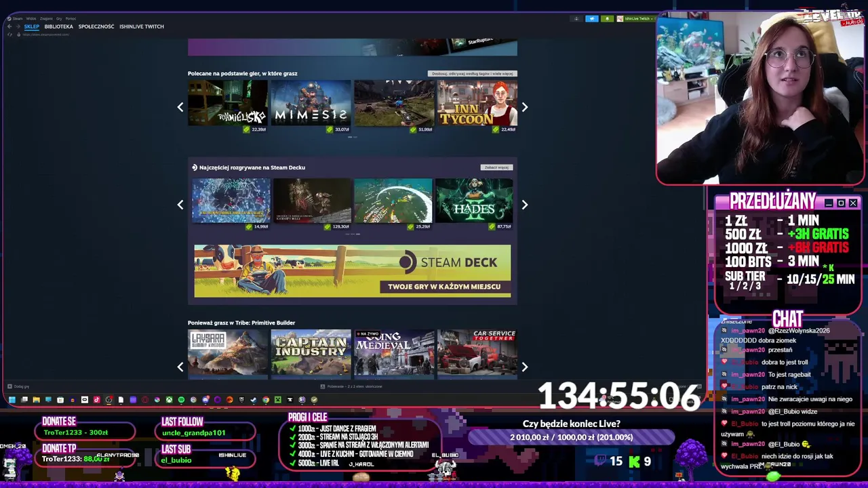The width and height of the screenshot is (868, 488).
Task: Show next Steam Deck games with right arrow
Action: tap(524, 205)
